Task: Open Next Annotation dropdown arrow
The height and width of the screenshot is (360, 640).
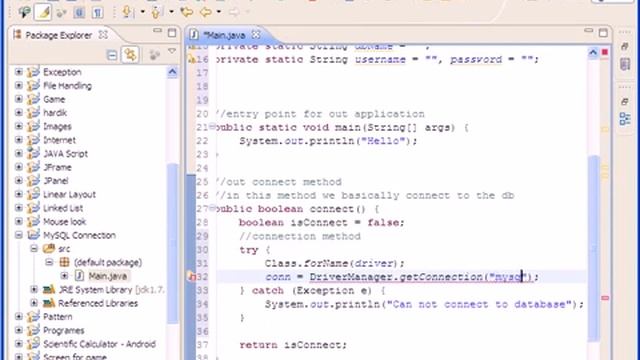Action: (x=142, y=12)
